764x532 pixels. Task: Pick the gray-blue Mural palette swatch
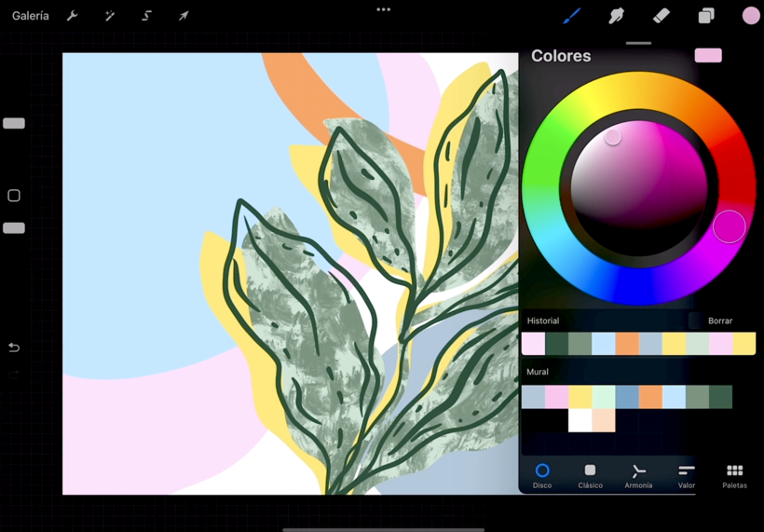click(x=533, y=397)
